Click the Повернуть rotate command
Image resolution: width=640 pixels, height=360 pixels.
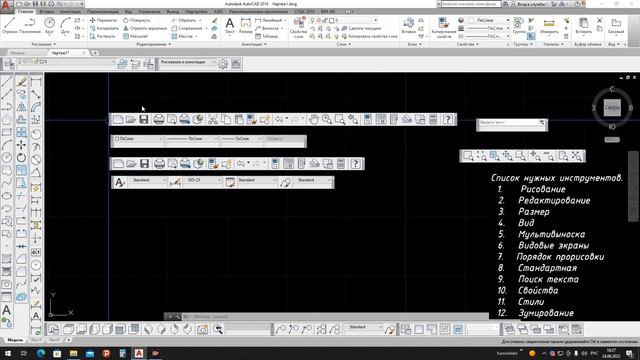pyautogui.click(x=137, y=20)
